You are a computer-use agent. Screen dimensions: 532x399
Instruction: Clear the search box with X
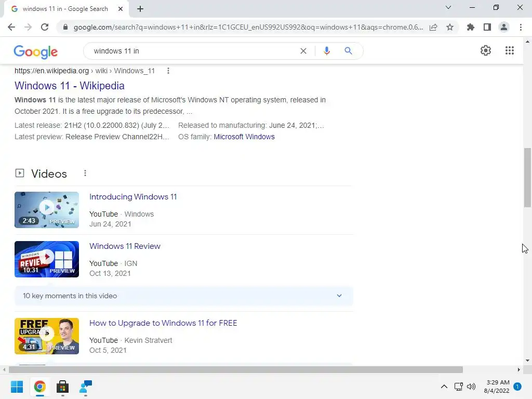(303, 51)
